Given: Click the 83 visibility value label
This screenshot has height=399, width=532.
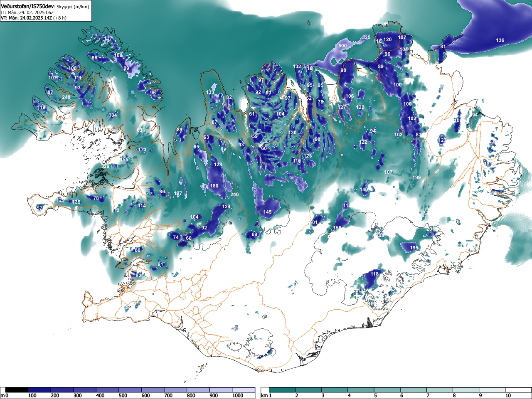Looking at the screenshot, I should 419,135.
